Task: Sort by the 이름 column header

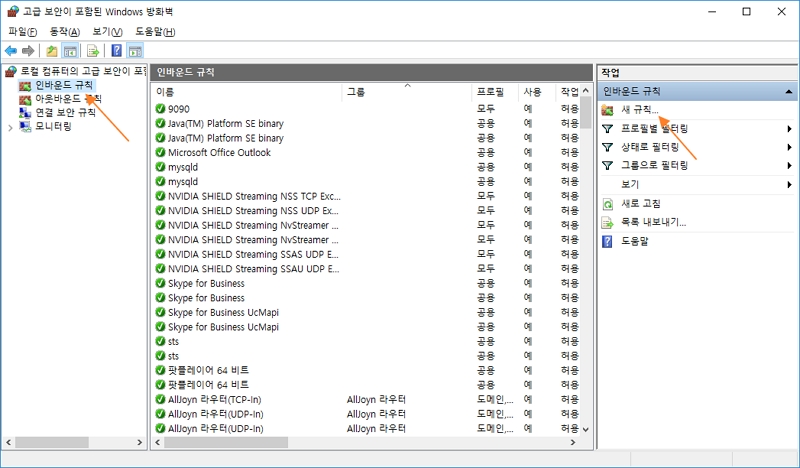Action: point(247,92)
